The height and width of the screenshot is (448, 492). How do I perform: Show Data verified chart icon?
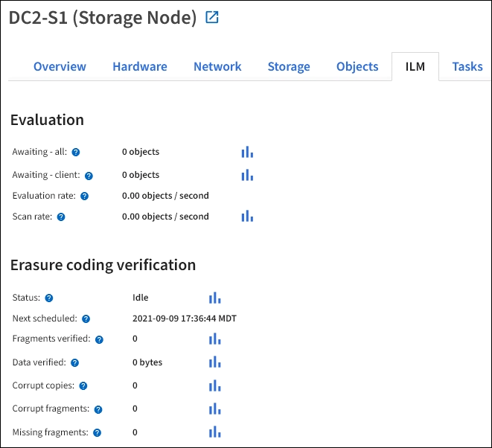coord(215,362)
